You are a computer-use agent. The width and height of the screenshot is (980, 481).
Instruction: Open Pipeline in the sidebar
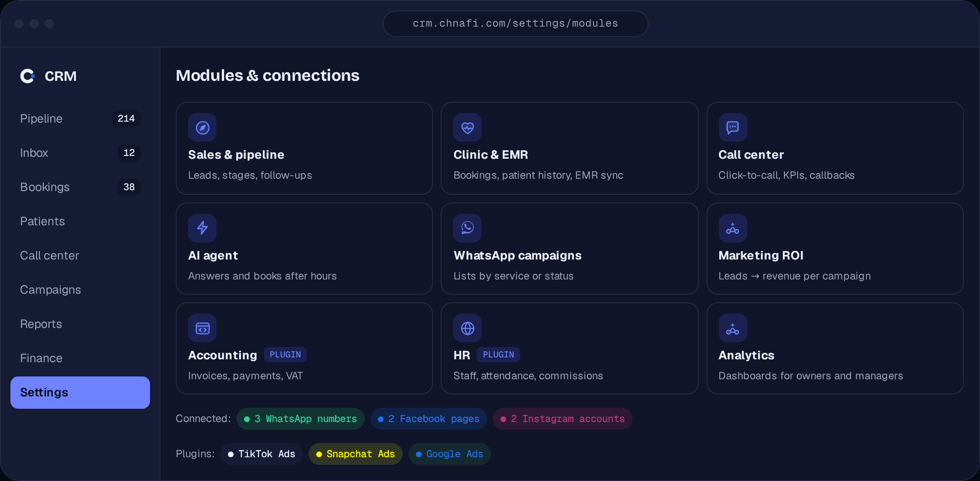point(80,118)
